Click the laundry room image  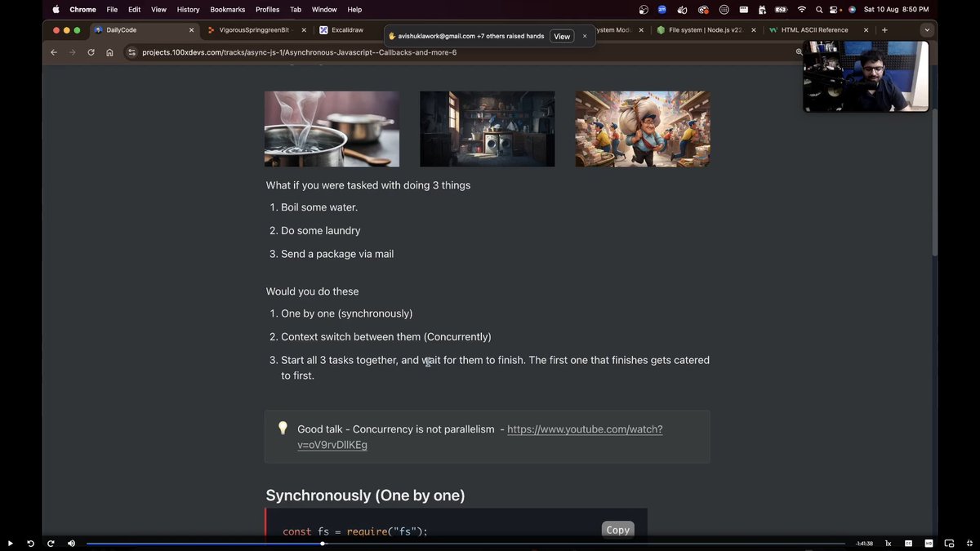click(x=487, y=129)
